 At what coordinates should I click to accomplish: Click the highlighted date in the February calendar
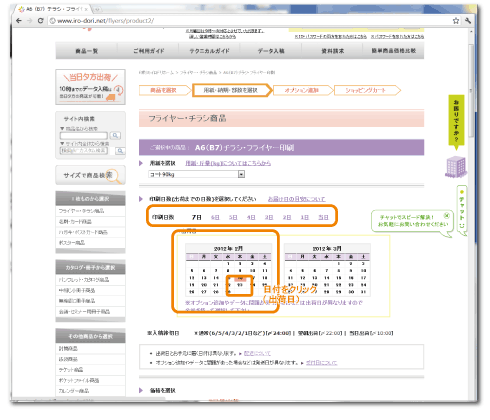(x=240, y=278)
